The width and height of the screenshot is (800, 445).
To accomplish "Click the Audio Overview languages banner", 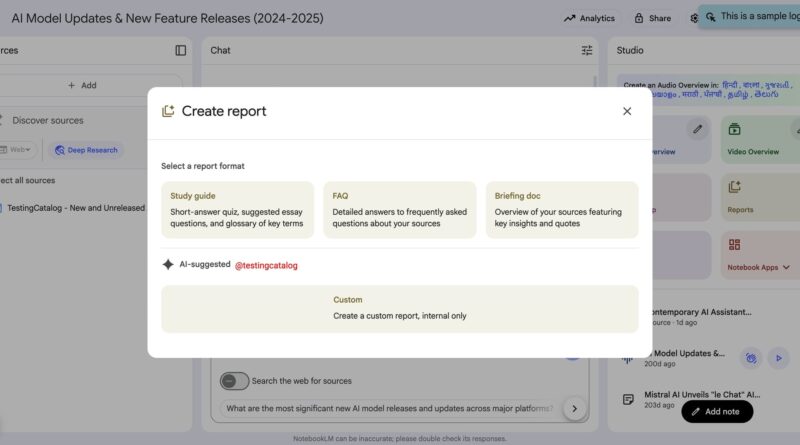I will pos(708,90).
